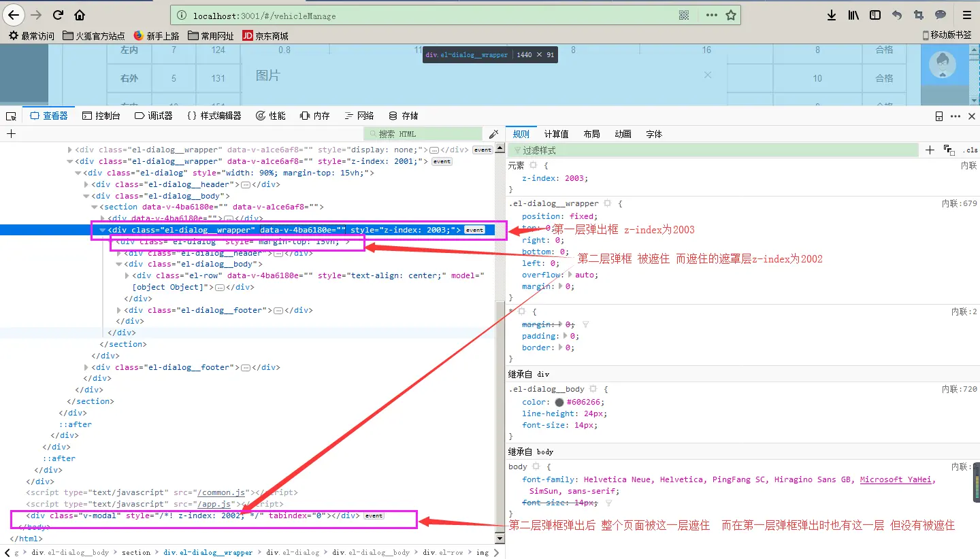Open the /common.js script link
Viewport: 980px width, 559px height.
220,492
